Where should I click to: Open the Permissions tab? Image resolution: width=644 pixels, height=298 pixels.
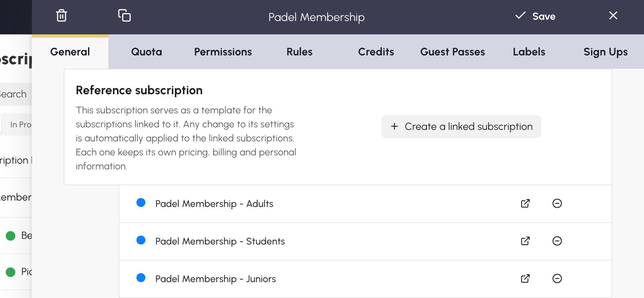point(223,52)
